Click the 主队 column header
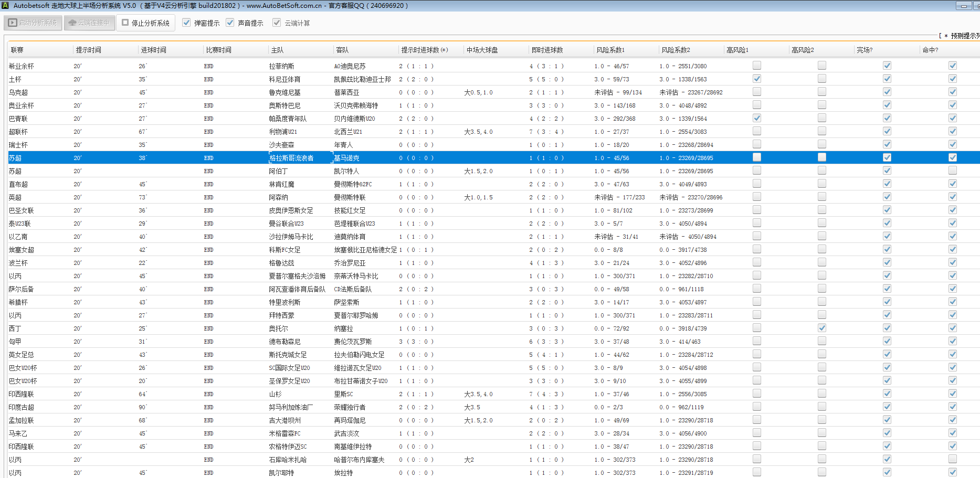 [277, 50]
